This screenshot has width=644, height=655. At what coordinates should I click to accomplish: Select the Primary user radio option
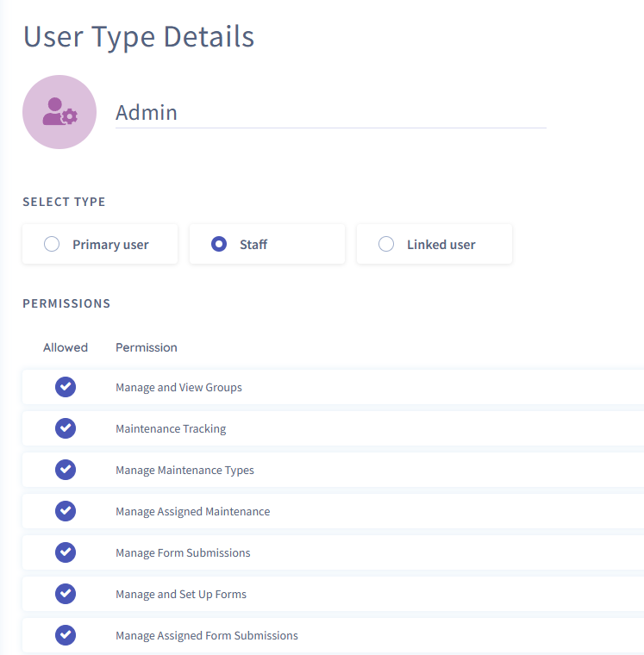(52, 244)
